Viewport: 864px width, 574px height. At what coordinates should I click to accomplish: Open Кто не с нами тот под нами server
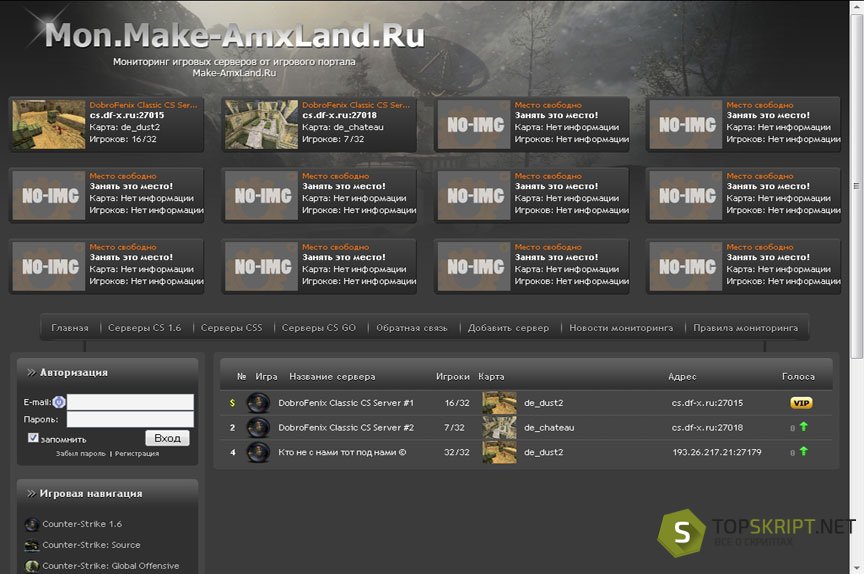click(x=342, y=452)
